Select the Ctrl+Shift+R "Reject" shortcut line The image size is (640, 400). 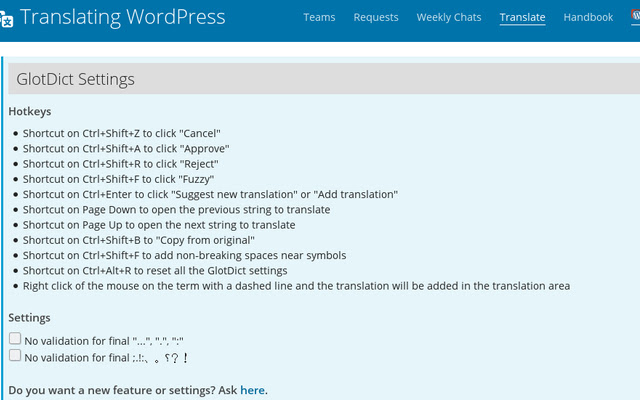(121, 164)
